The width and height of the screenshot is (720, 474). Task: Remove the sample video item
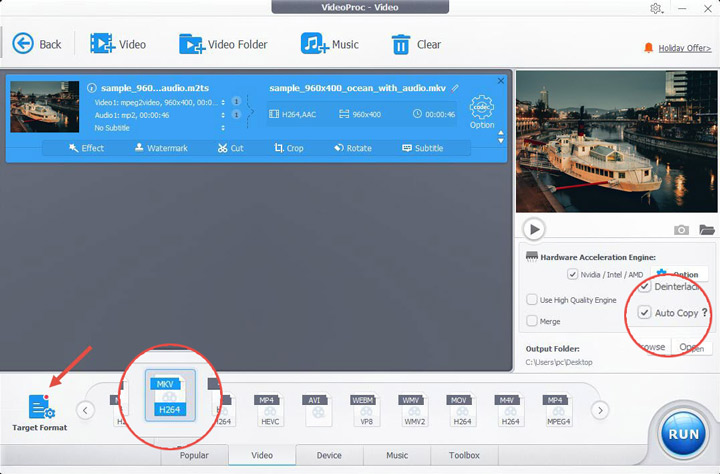501,81
